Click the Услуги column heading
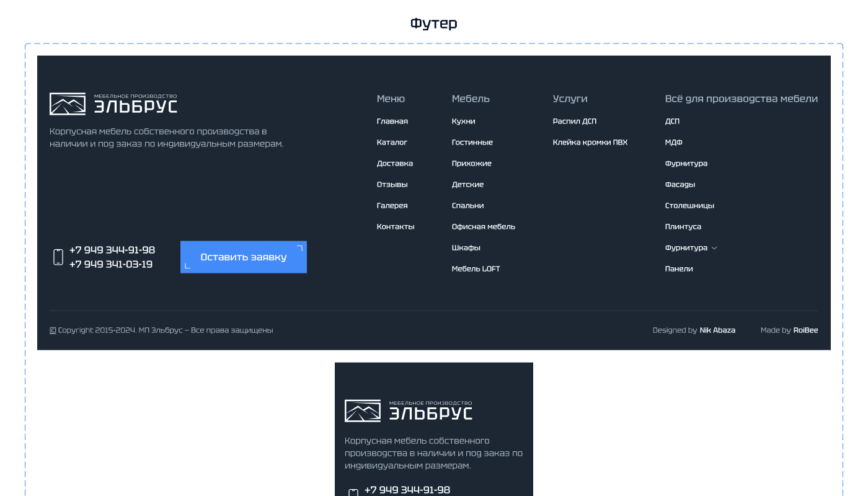868x496 pixels. point(570,99)
